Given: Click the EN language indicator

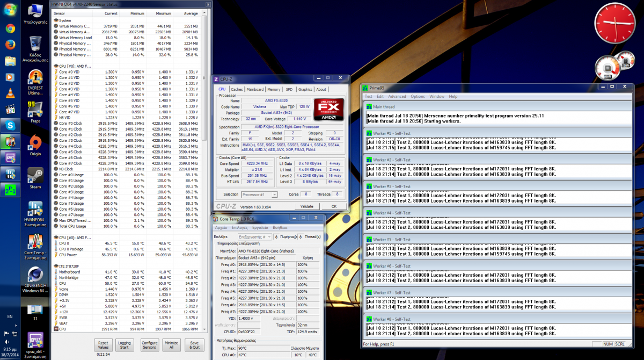Looking at the screenshot, I should [10, 317].
